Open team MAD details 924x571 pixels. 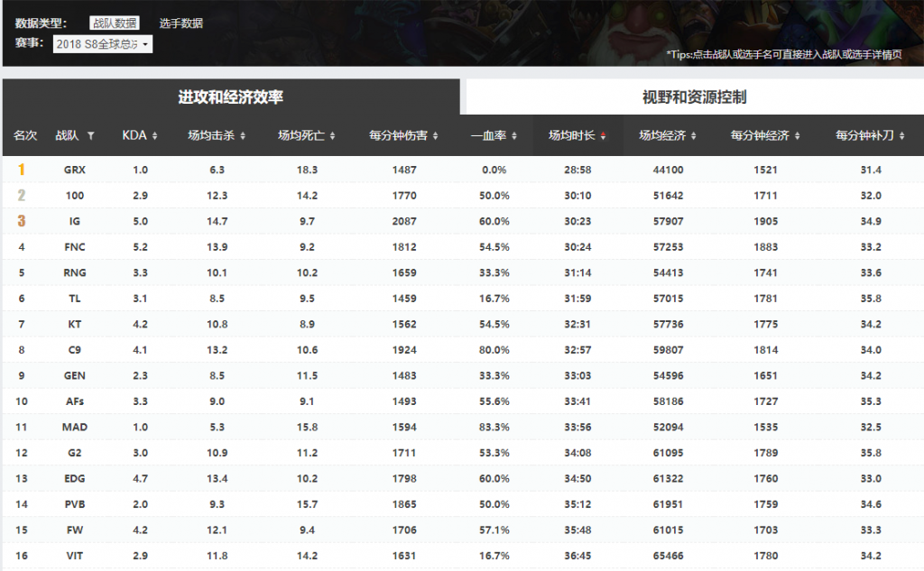pos(75,428)
